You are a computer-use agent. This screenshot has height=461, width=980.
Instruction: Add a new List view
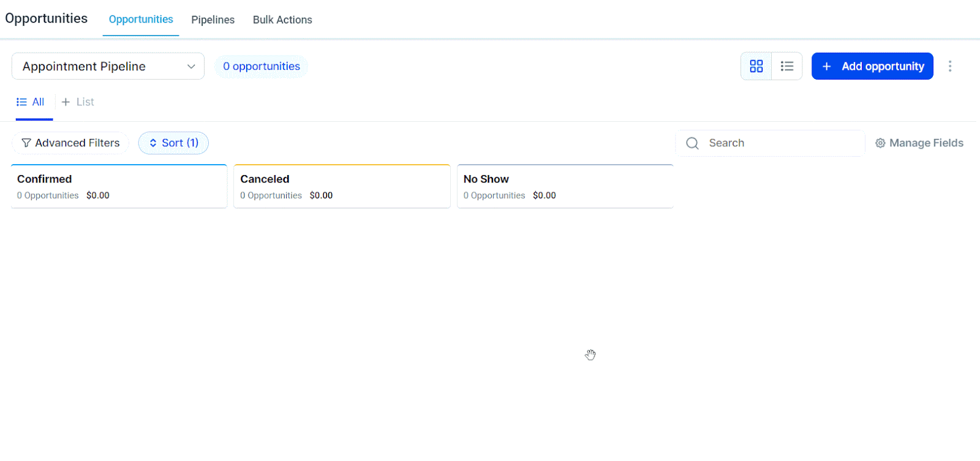pos(78,102)
